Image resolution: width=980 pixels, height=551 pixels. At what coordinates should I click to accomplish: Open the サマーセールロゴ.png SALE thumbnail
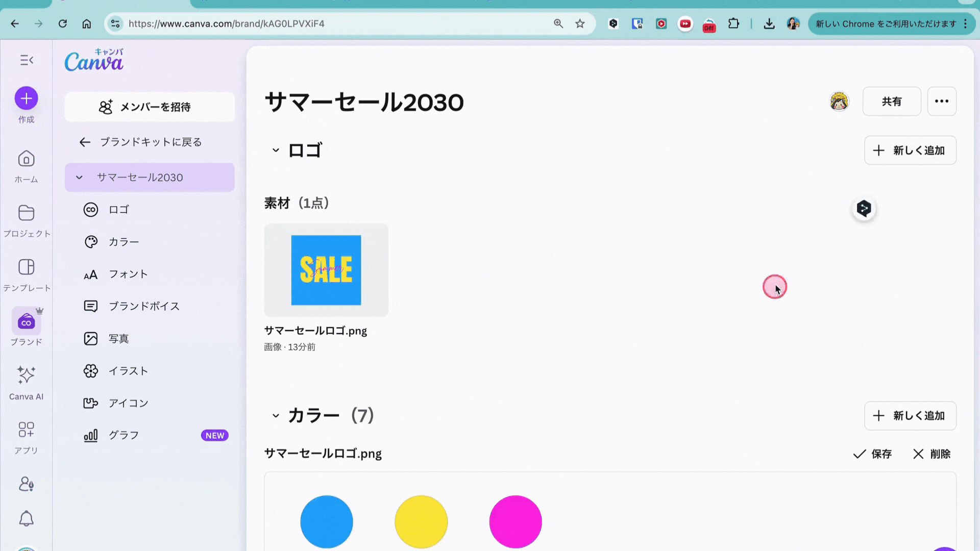coord(326,270)
